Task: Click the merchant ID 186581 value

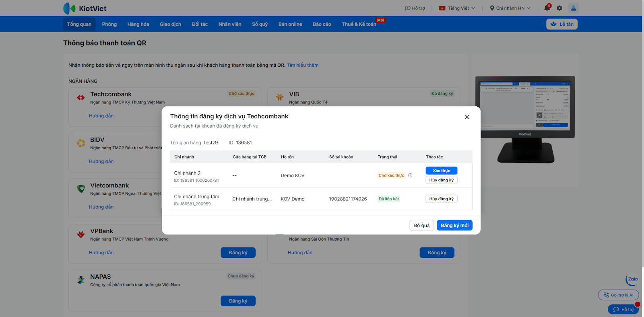Action: [244, 143]
